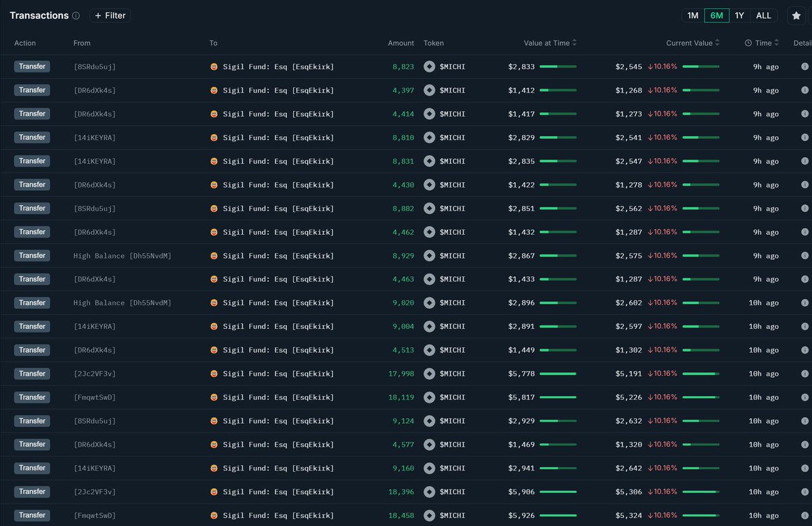Screen dimensions: 812x526
Task: Click '10h ago' in the 9,020 row
Action: [764, 303]
